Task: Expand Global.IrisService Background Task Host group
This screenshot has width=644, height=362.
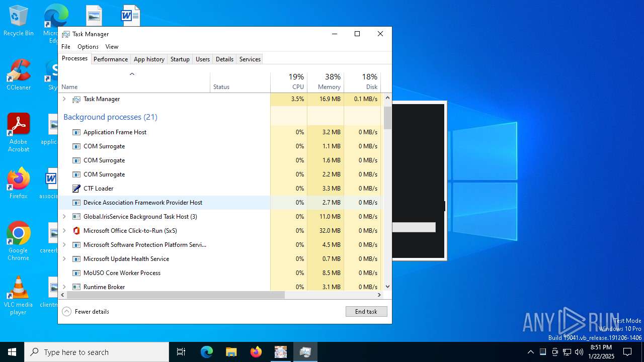Action: tap(64, 217)
